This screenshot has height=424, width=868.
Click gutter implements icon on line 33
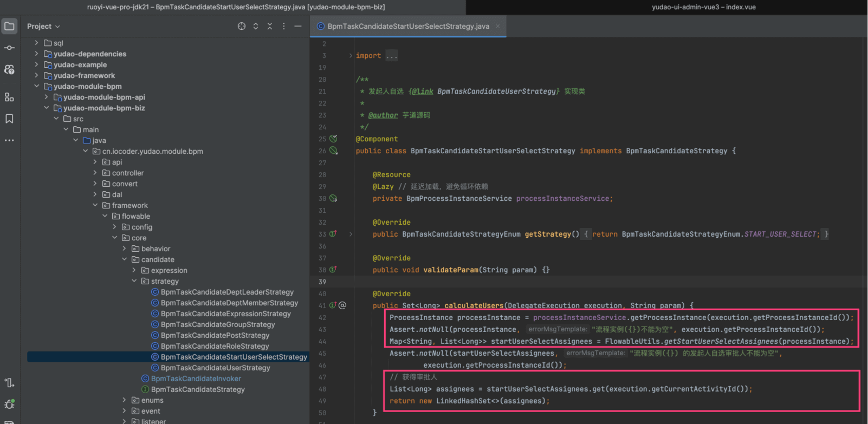(333, 234)
